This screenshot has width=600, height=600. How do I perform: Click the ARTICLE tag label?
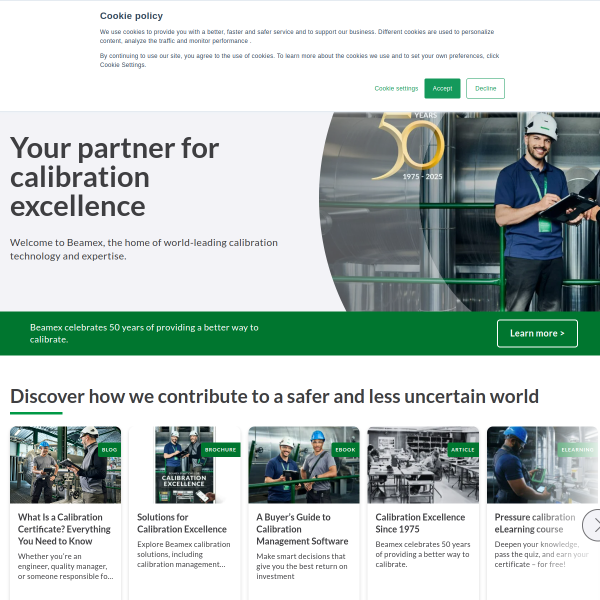pyautogui.click(x=463, y=450)
